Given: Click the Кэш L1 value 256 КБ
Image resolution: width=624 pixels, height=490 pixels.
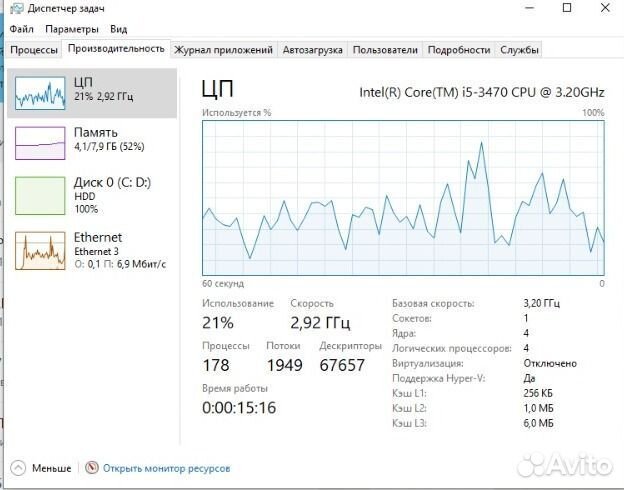Looking at the screenshot, I should pyautogui.click(x=538, y=393).
